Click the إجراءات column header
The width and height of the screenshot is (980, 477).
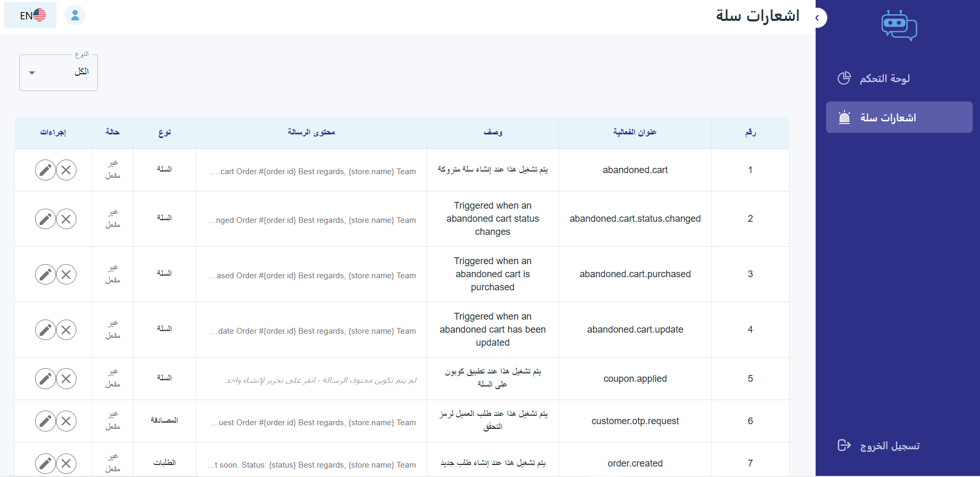53,132
